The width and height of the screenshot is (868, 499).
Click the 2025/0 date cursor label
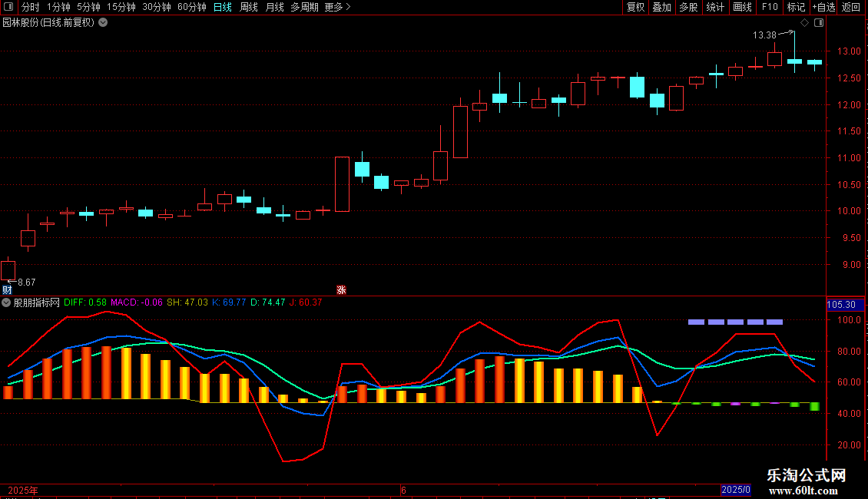tap(736, 490)
